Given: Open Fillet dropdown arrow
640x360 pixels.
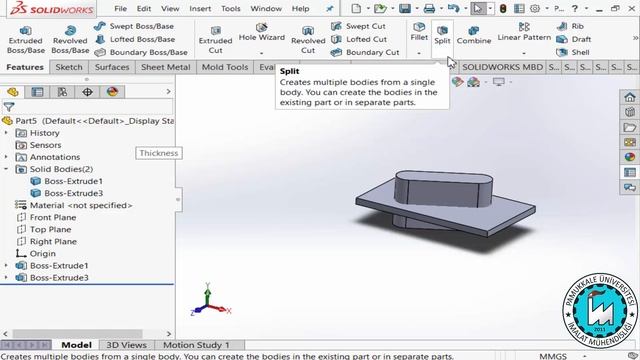Looking at the screenshot, I should coord(419,53).
